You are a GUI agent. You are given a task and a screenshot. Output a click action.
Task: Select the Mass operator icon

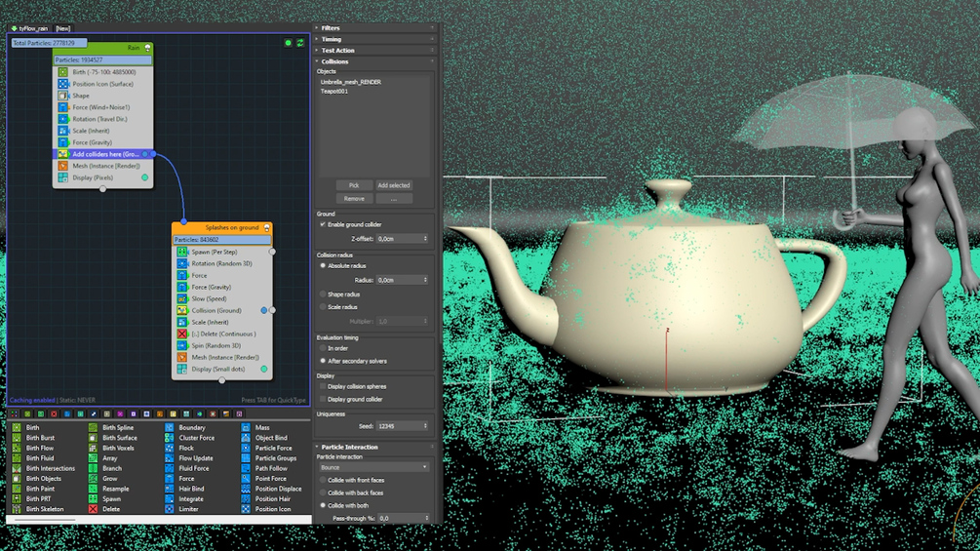click(x=246, y=428)
